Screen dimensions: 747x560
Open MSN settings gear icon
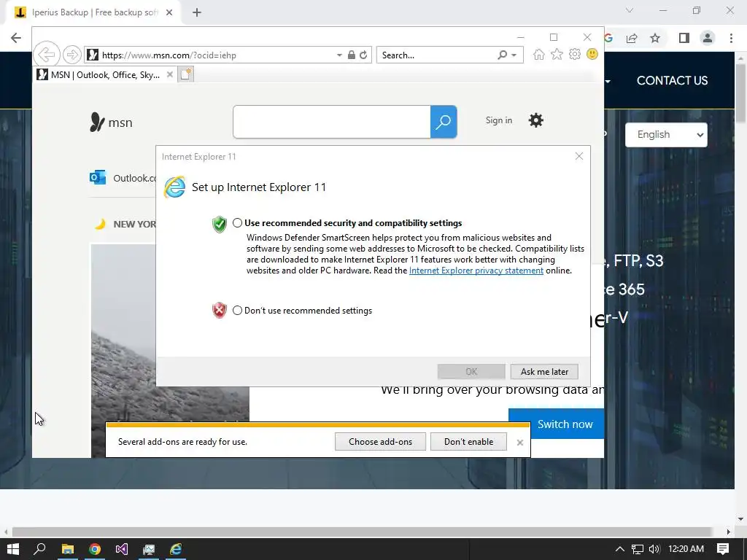[536, 120]
